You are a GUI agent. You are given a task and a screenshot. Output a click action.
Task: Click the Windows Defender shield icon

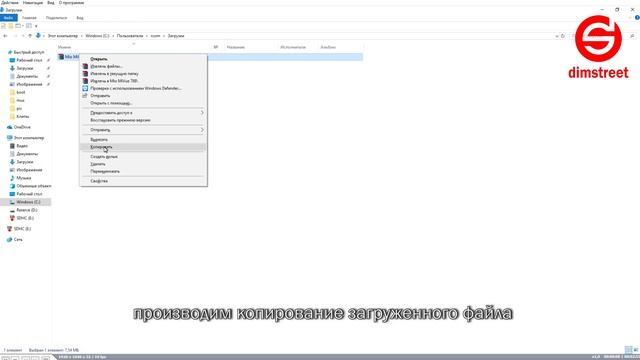pyautogui.click(x=85, y=88)
